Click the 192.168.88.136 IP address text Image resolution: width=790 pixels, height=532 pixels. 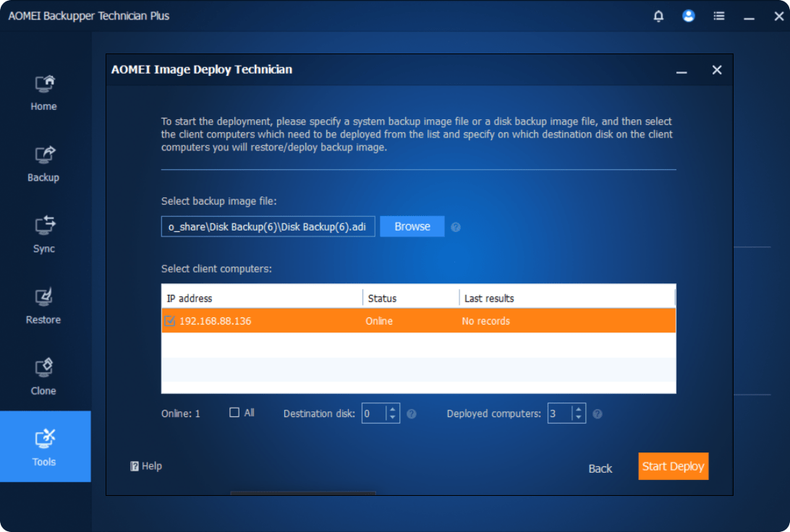pyautogui.click(x=215, y=321)
